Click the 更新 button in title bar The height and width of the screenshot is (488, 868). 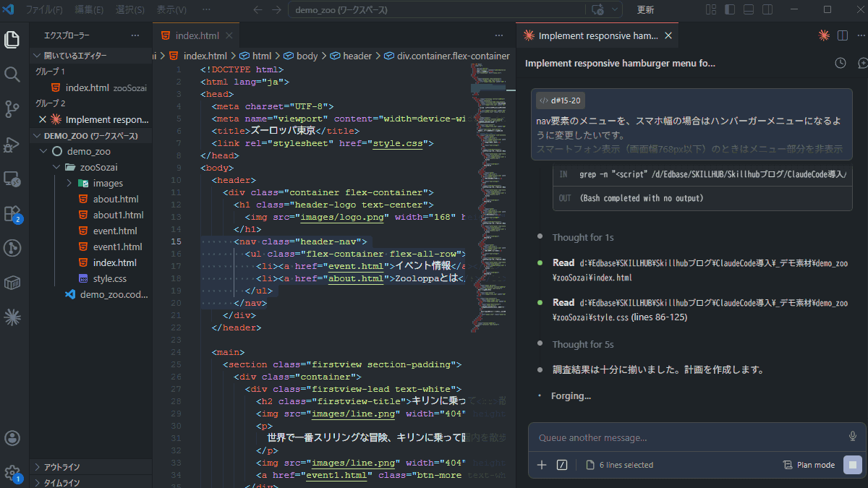645,10
